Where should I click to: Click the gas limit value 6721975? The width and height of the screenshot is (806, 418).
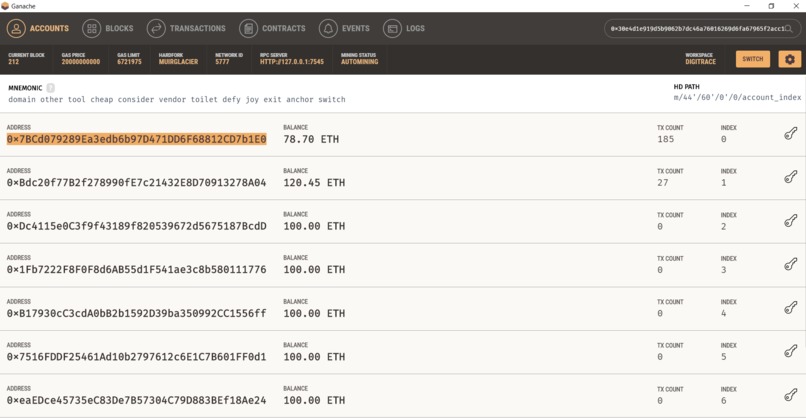point(129,62)
